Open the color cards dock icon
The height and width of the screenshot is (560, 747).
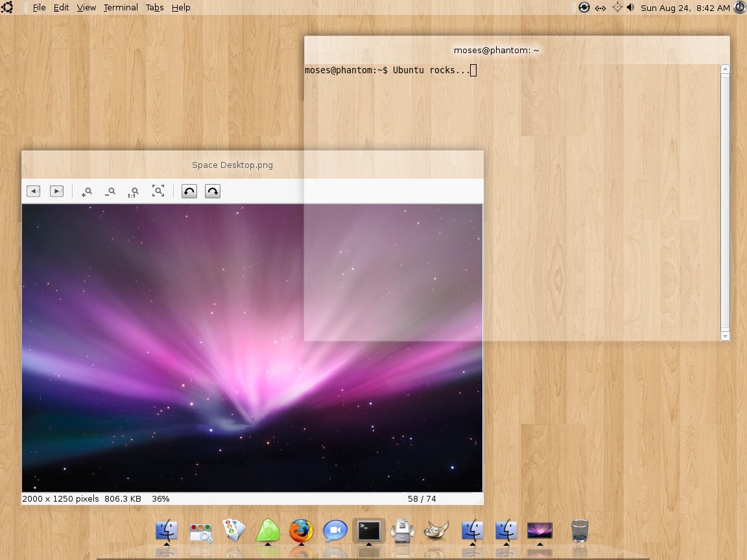(x=234, y=530)
